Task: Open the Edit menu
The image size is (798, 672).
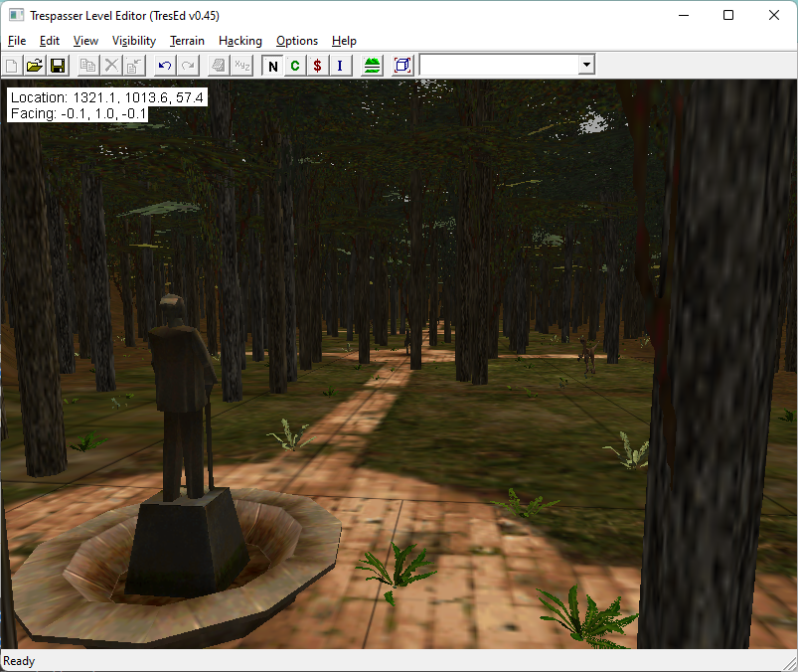Action: 50,41
